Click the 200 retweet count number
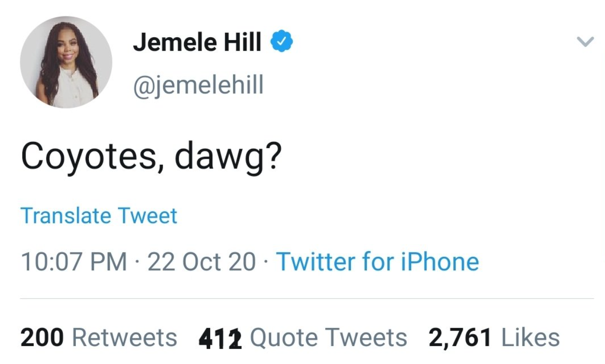 tap(42, 337)
